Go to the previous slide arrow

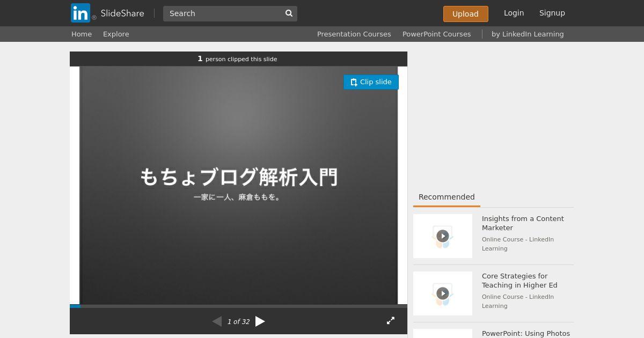(x=217, y=321)
